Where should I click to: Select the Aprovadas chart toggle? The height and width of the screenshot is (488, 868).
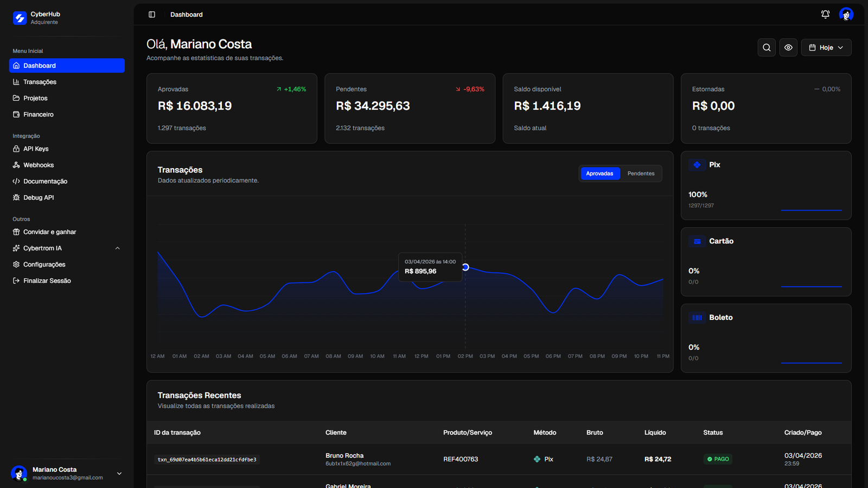[600, 174]
